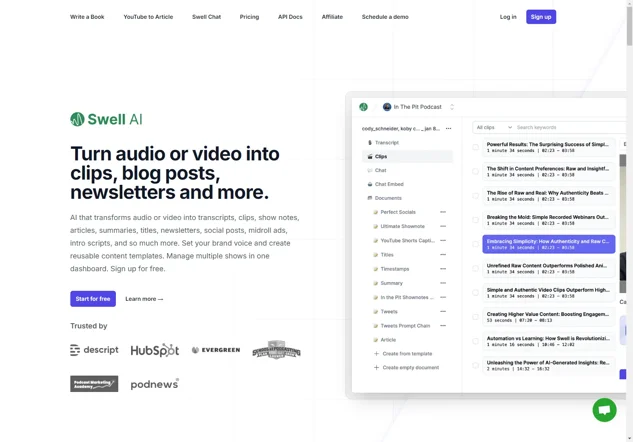633x442 pixels.
Task: Click the Learn more link
Action: pyautogui.click(x=144, y=299)
